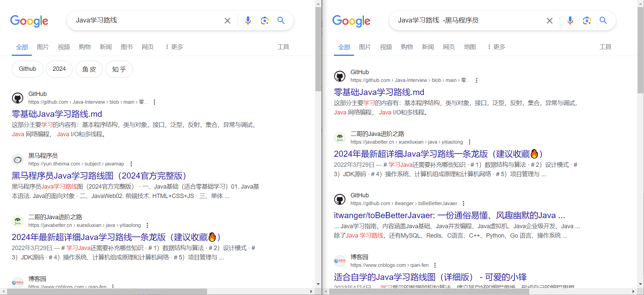Click left window vertical scrollbar thumb
The width and height of the screenshot is (644, 295).
pos(318,49)
